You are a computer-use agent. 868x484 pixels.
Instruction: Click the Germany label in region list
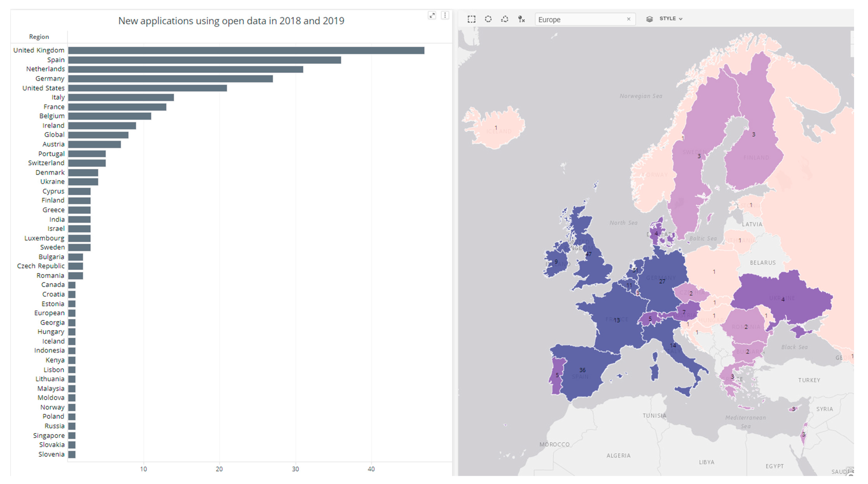point(50,79)
